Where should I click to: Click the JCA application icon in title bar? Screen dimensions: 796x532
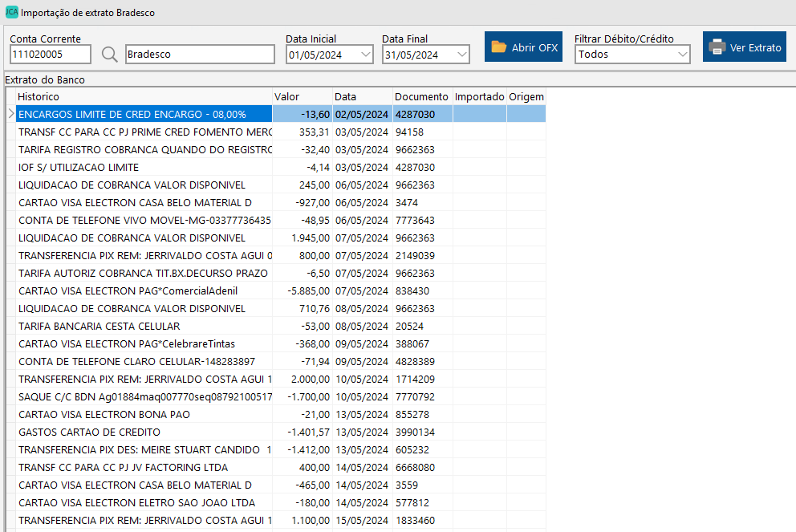pos(11,13)
